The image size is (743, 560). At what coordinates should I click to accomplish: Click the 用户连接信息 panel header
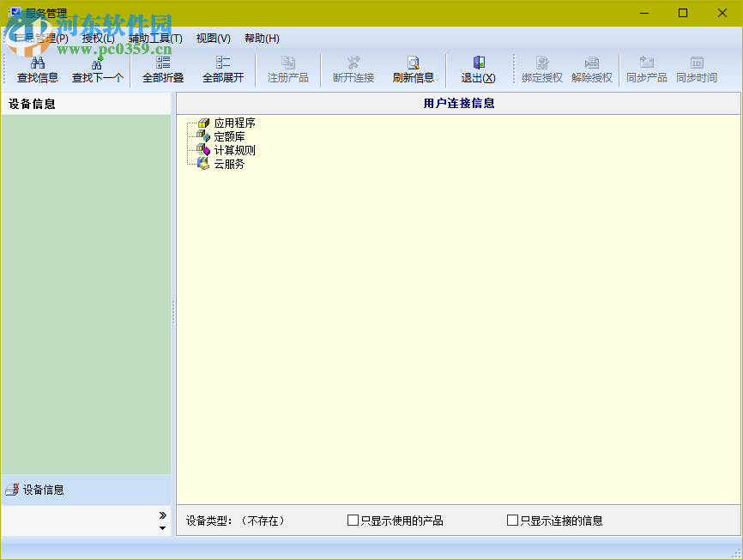pyautogui.click(x=458, y=103)
